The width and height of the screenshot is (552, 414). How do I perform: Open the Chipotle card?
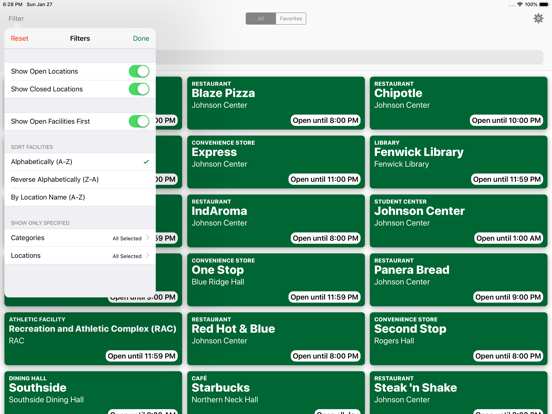458,103
